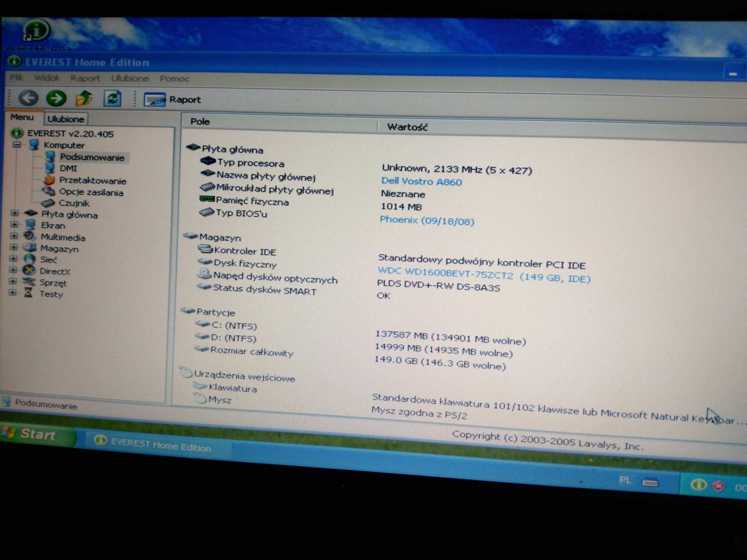The height and width of the screenshot is (560, 747).
Task: Select the Kontroler IDE row
Action: [245, 252]
